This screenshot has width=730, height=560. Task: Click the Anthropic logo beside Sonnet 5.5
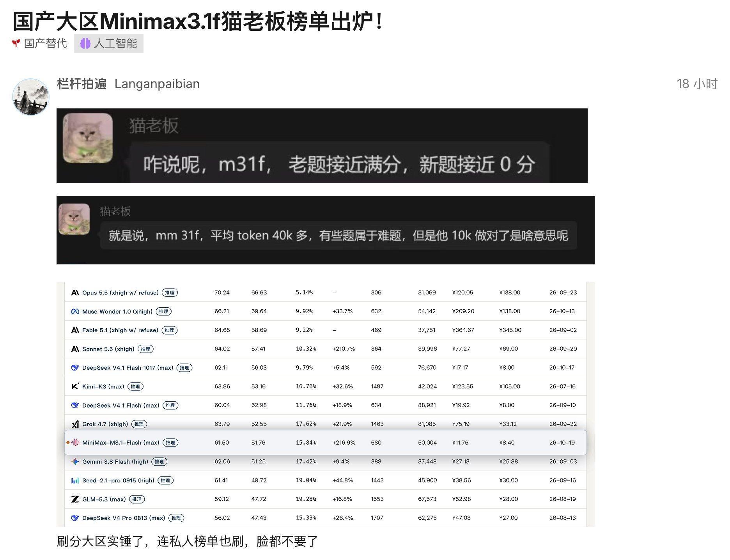pos(75,349)
